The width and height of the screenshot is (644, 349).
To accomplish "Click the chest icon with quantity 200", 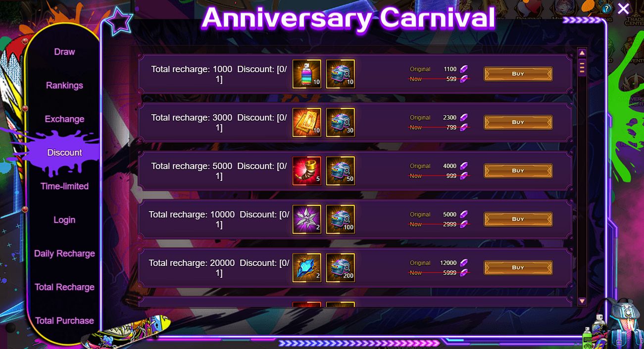I will pos(341,268).
